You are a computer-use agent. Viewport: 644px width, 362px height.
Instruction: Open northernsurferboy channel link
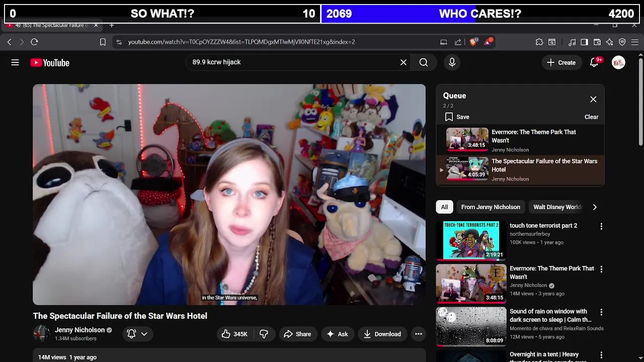click(x=530, y=234)
